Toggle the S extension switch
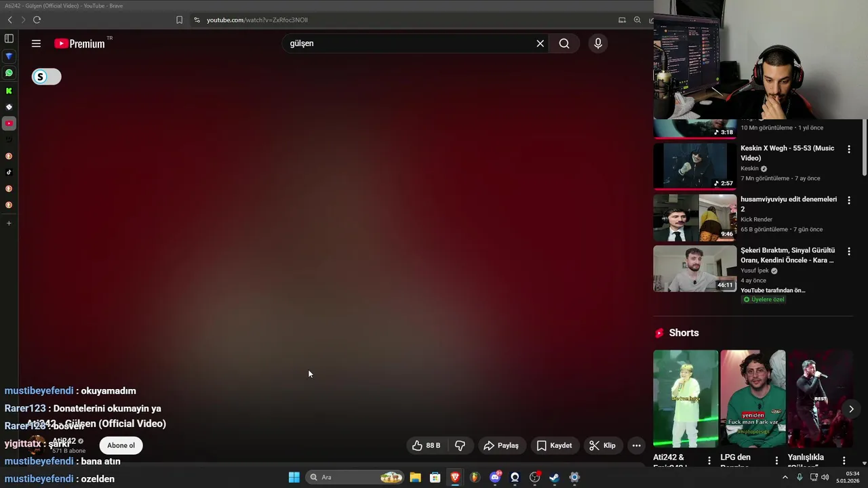The image size is (868, 488). pos(46,77)
